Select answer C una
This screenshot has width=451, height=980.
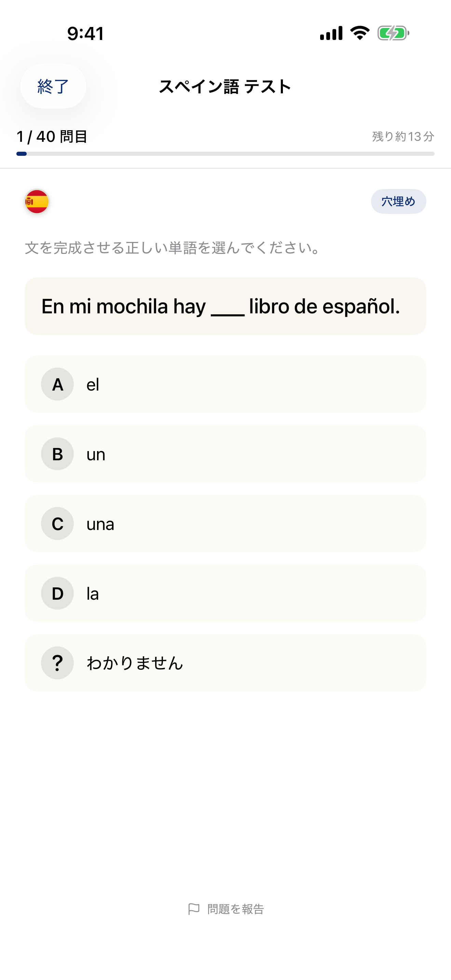click(x=225, y=523)
